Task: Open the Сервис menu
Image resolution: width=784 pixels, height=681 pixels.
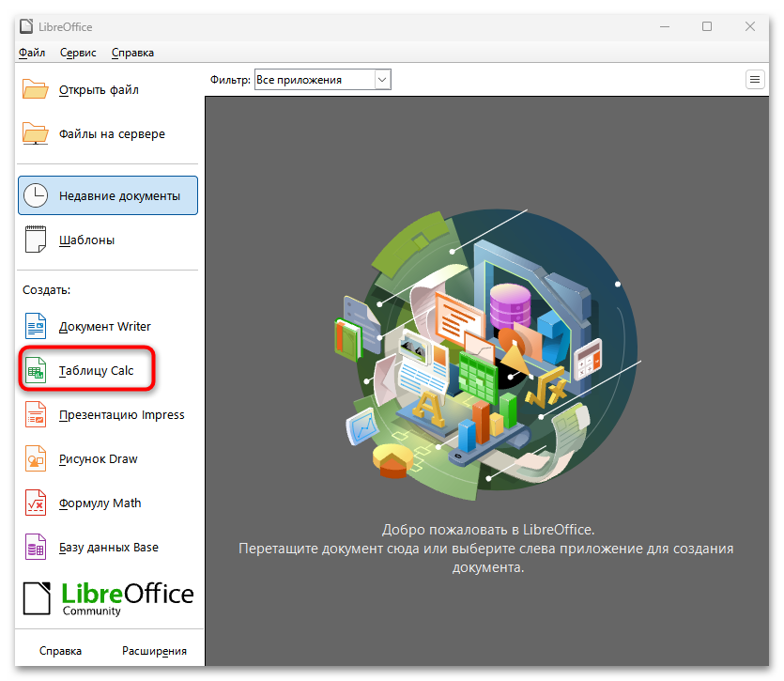Action: tap(78, 53)
